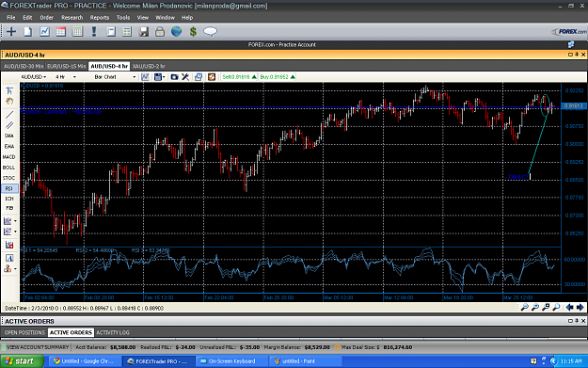Open the Order menu
Image resolution: width=588 pixels, height=368 pixels.
47,18
